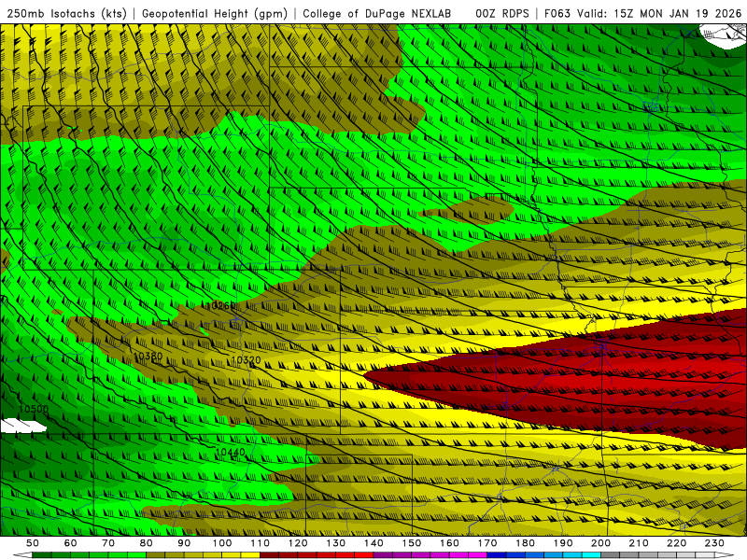Click the 150 value on the color scale

412,543
